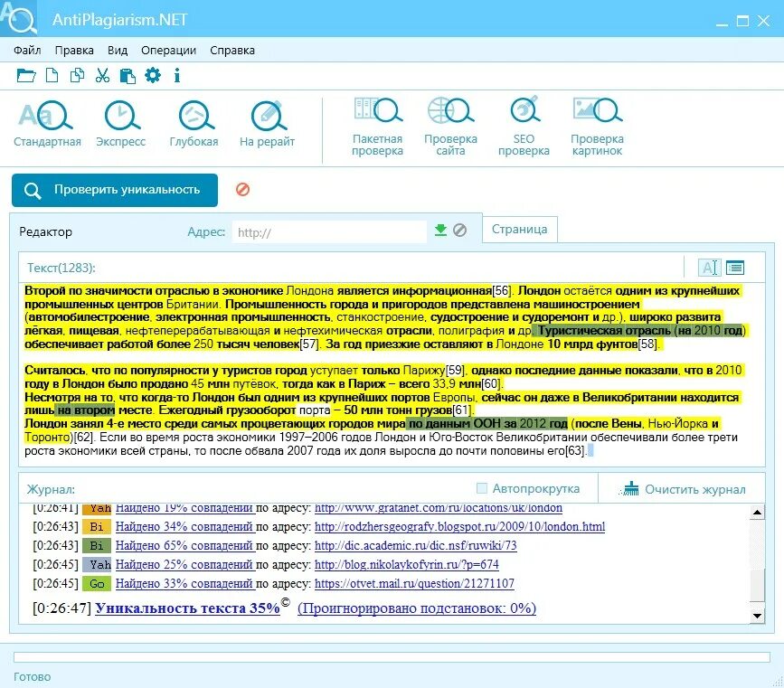The height and width of the screenshot is (688, 784).
Task: Click Найдено 33% совпадений link
Action: [185, 583]
